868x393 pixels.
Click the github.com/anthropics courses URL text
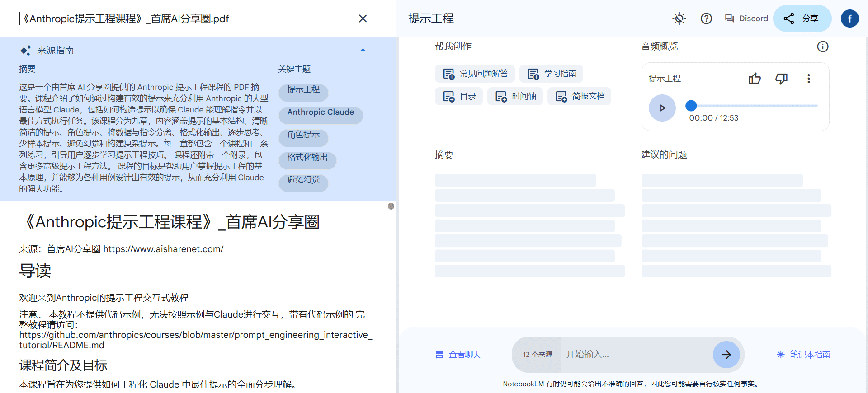[x=196, y=340]
